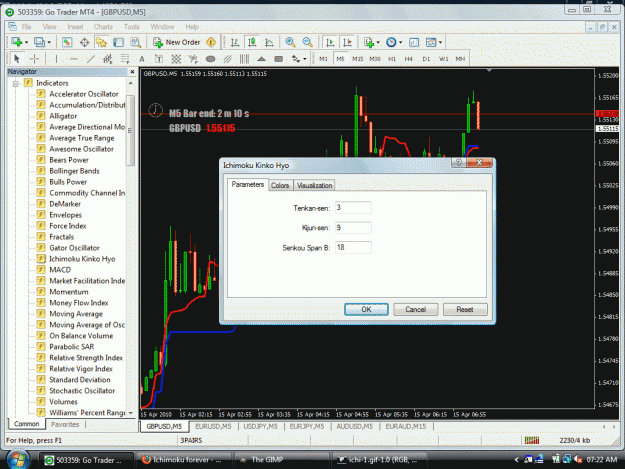Open the Profiles dropdown arrow
625x469 pixels.
click(49, 42)
